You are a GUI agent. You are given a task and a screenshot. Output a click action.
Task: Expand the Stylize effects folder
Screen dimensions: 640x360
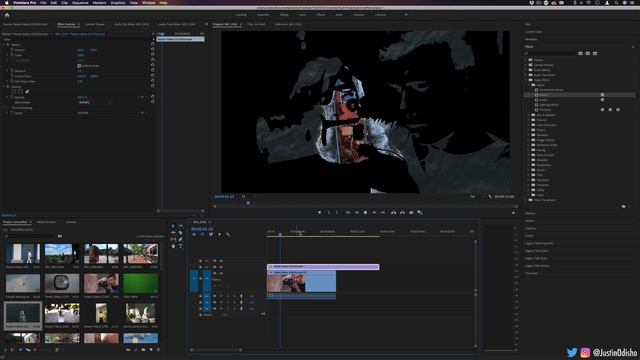(529, 170)
